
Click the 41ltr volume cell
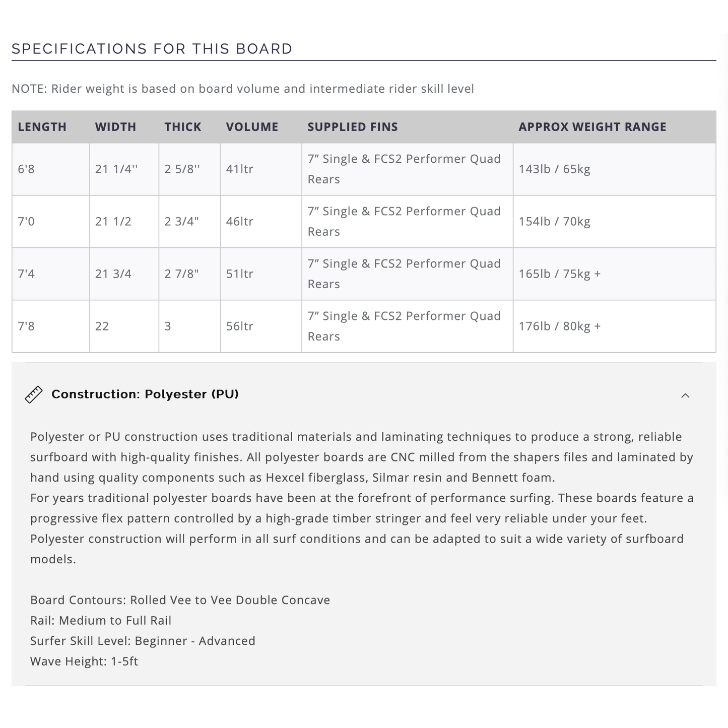pos(240,169)
